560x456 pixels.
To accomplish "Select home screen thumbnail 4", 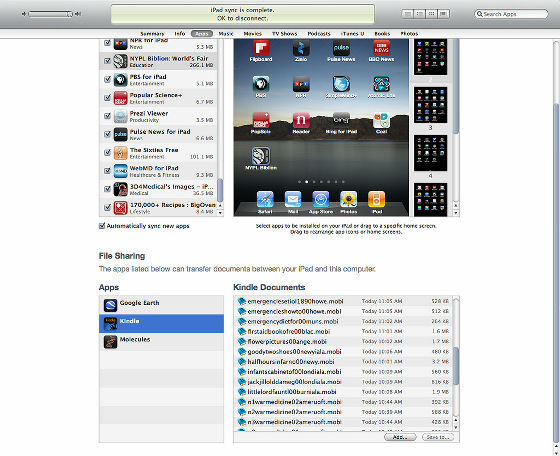I will tap(430, 153).
